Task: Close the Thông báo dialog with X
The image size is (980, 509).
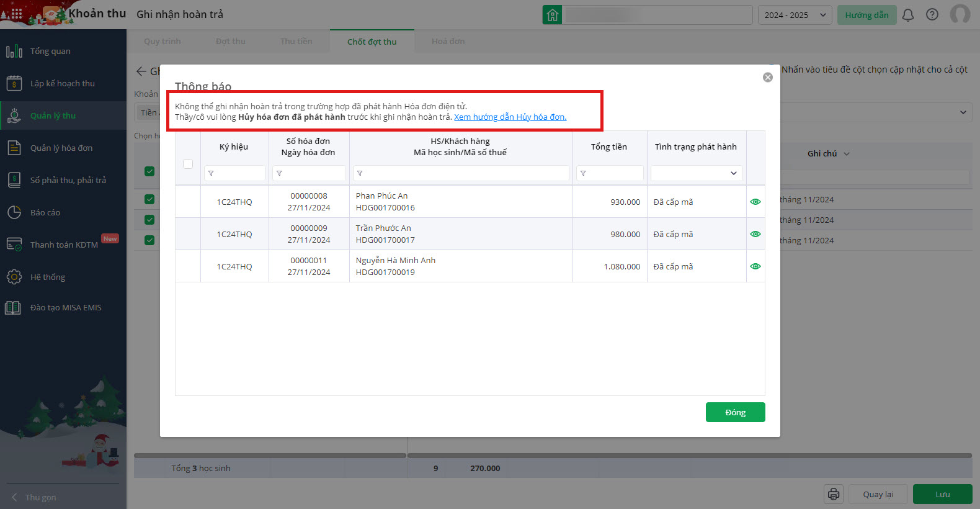Action: point(768,77)
